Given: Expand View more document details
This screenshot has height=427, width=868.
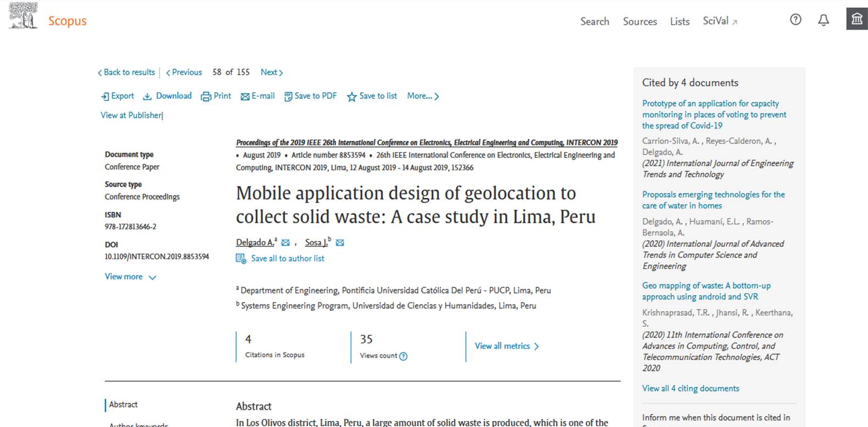Looking at the screenshot, I should [x=130, y=277].
